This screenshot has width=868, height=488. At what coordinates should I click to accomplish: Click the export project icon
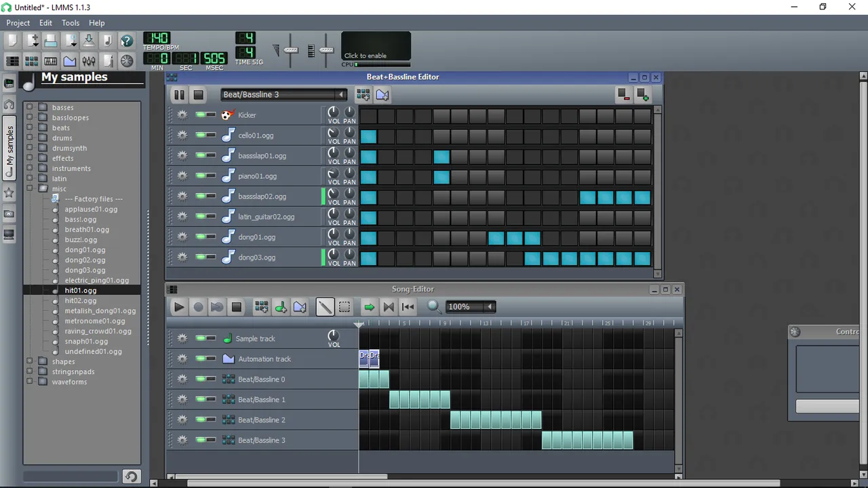89,41
